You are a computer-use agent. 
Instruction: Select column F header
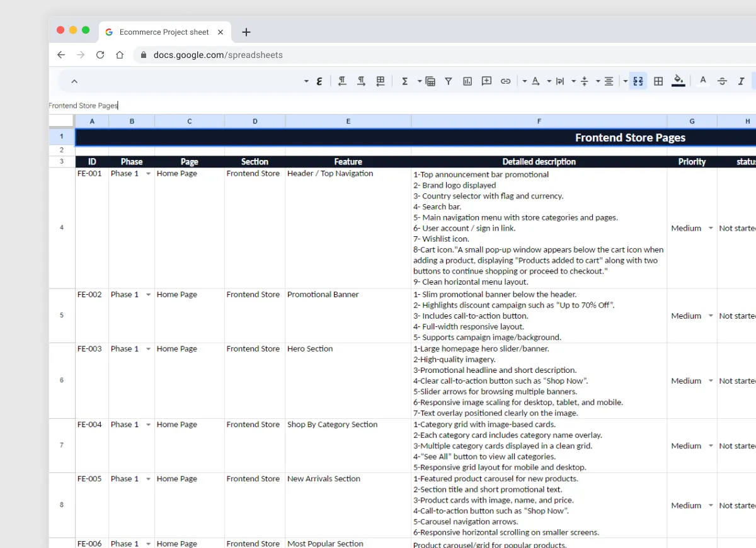pyautogui.click(x=539, y=121)
